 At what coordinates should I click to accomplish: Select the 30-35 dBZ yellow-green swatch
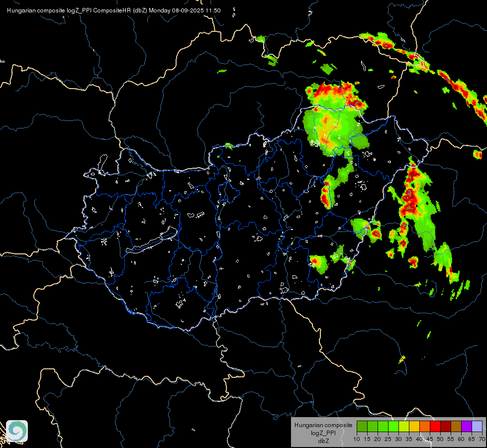tap(404, 426)
